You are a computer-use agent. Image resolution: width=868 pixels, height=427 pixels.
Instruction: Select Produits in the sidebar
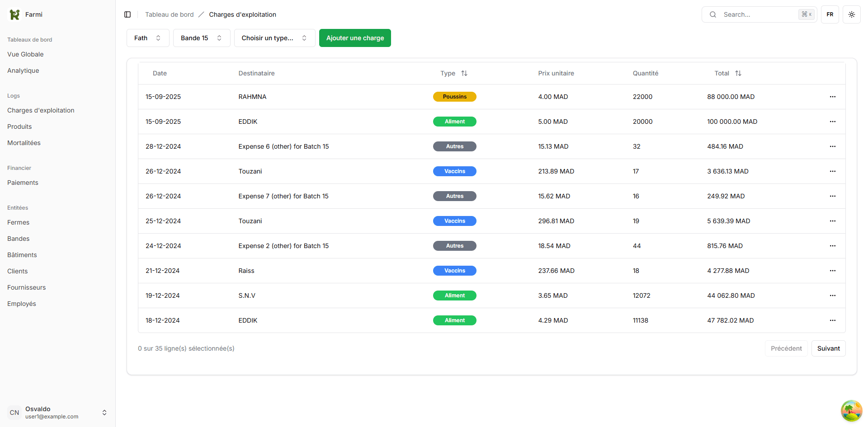(x=19, y=127)
